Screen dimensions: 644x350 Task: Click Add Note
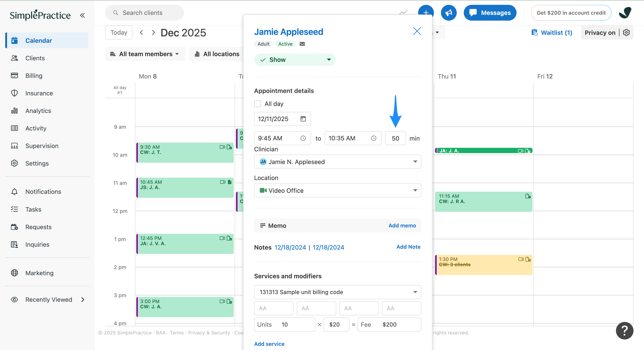click(408, 247)
